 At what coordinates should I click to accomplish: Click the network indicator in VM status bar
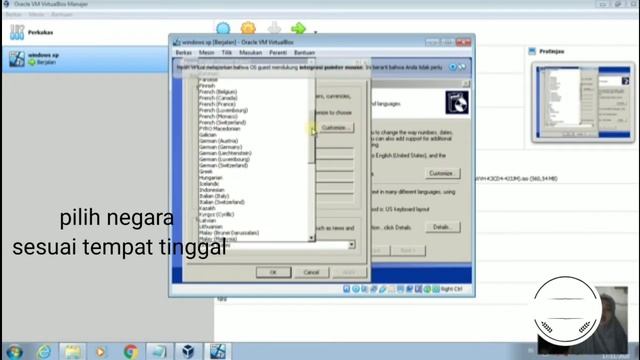tap(374, 289)
